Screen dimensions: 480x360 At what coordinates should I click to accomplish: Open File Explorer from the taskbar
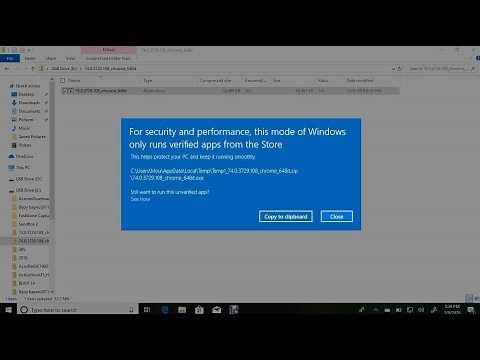(x=182, y=310)
